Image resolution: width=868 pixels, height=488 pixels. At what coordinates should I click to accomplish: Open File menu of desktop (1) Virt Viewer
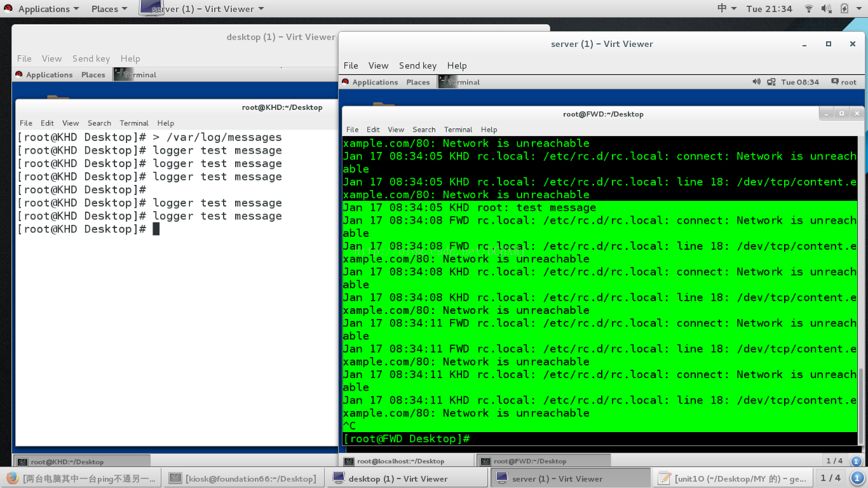pyautogui.click(x=24, y=58)
